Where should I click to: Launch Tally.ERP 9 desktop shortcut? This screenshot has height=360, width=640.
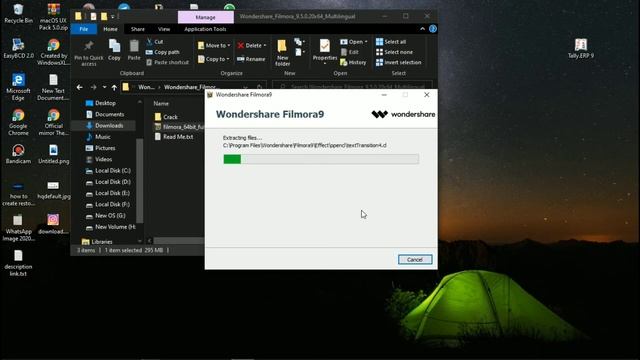pos(581,48)
